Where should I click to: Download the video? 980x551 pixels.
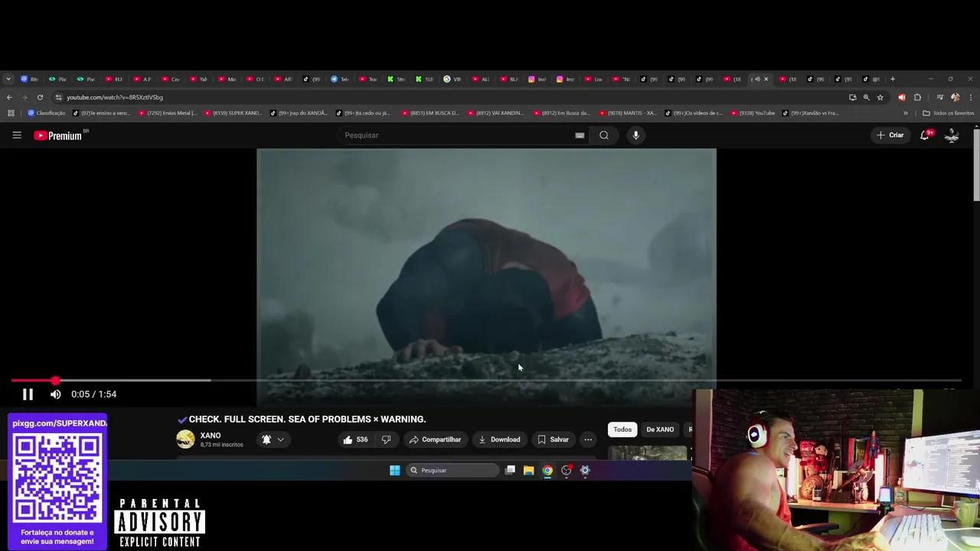pyautogui.click(x=499, y=439)
